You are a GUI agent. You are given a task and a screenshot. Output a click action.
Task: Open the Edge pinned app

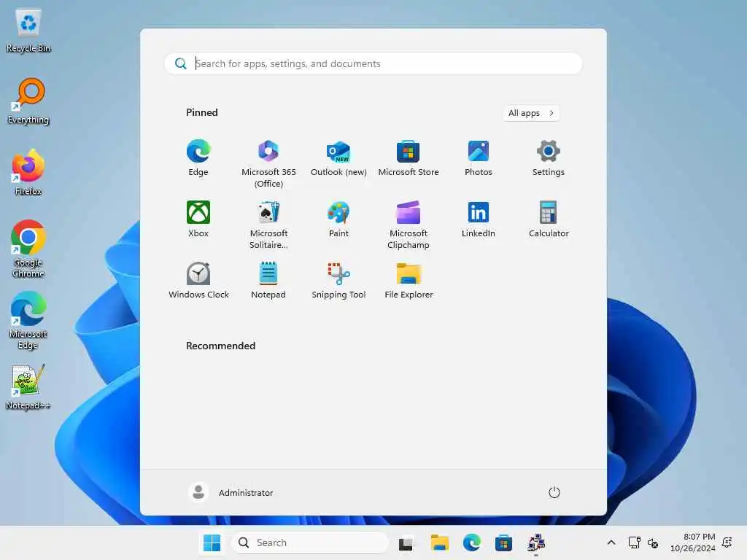[198, 158]
